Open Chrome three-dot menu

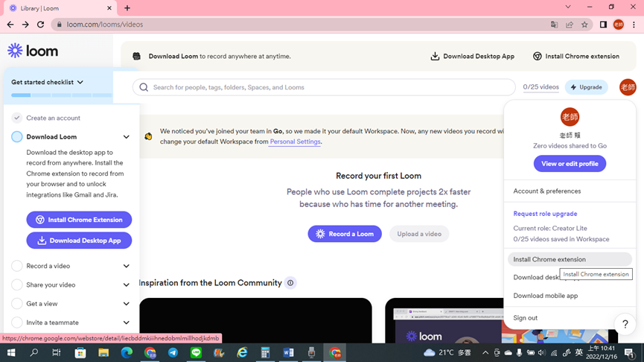click(x=634, y=25)
